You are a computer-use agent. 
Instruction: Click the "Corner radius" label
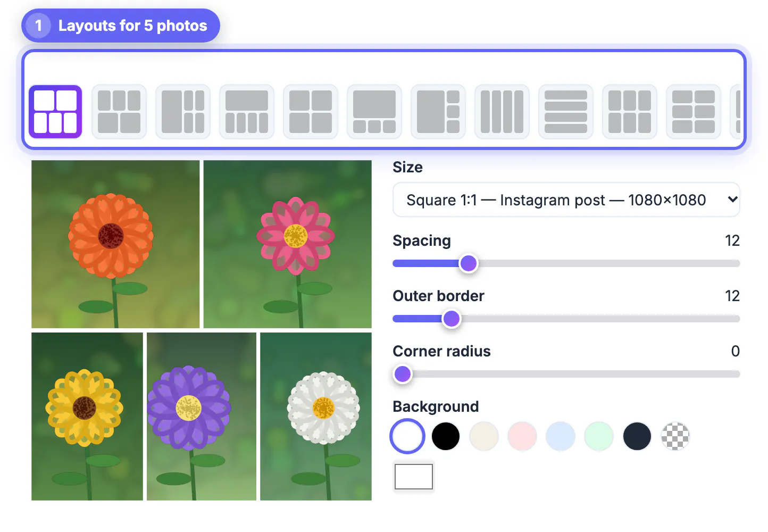coord(442,351)
